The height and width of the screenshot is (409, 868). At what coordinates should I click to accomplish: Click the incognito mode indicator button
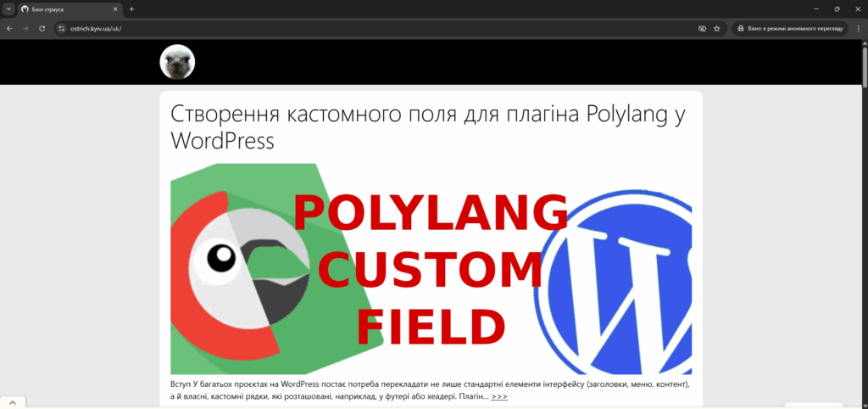[791, 28]
